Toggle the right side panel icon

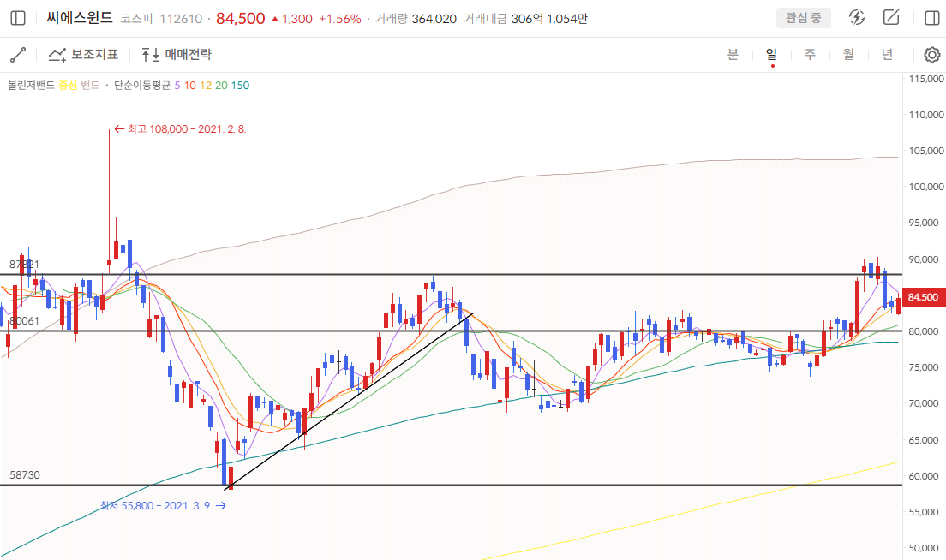click(x=932, y=18)
